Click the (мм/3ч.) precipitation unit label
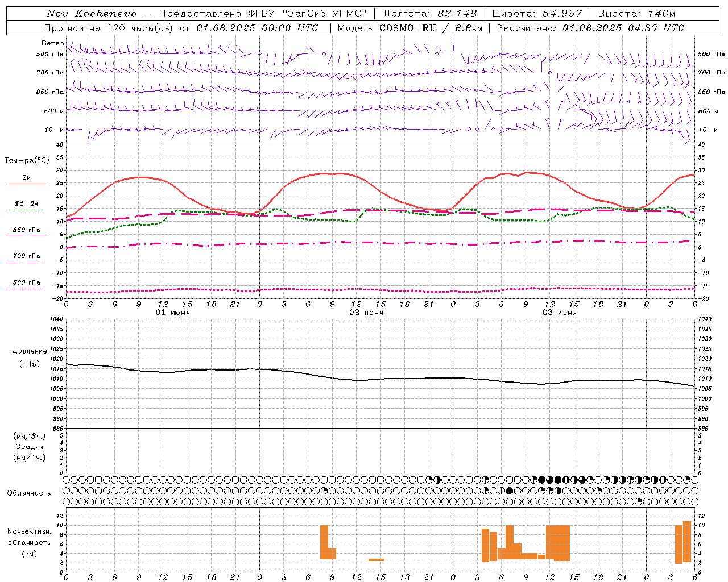The image size is (728, 582). tap(30, 436)
